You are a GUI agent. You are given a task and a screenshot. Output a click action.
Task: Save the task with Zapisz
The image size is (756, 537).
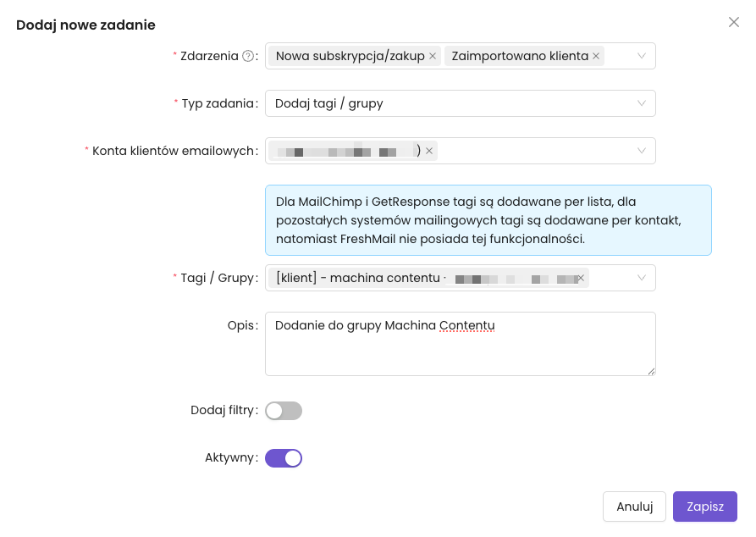tap(704, 507)
